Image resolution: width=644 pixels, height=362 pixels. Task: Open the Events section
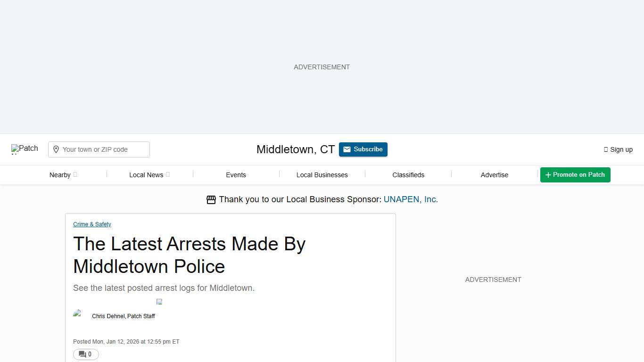click(236, 175)
